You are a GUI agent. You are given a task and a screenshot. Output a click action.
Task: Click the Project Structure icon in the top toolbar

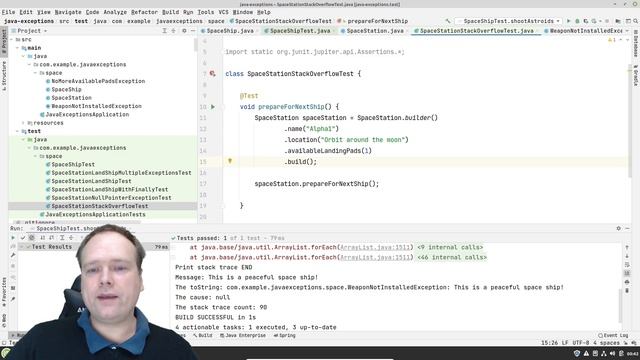pyautogui.click(x=618, y=21)
